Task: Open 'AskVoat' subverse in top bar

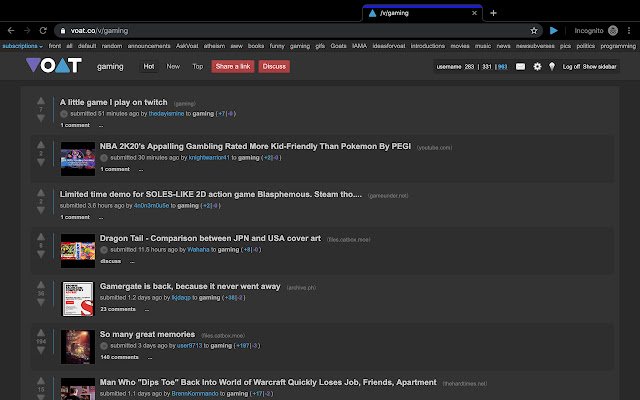Action: tap(187, 46)
